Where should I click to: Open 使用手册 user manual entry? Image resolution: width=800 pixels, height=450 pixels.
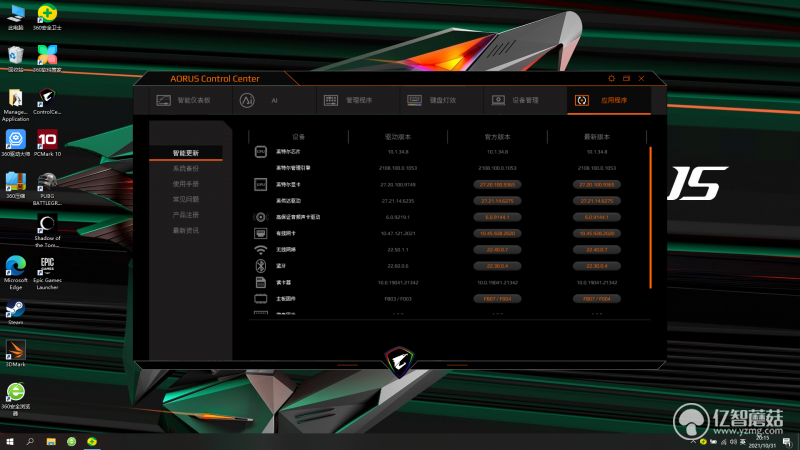click(186, 184)
